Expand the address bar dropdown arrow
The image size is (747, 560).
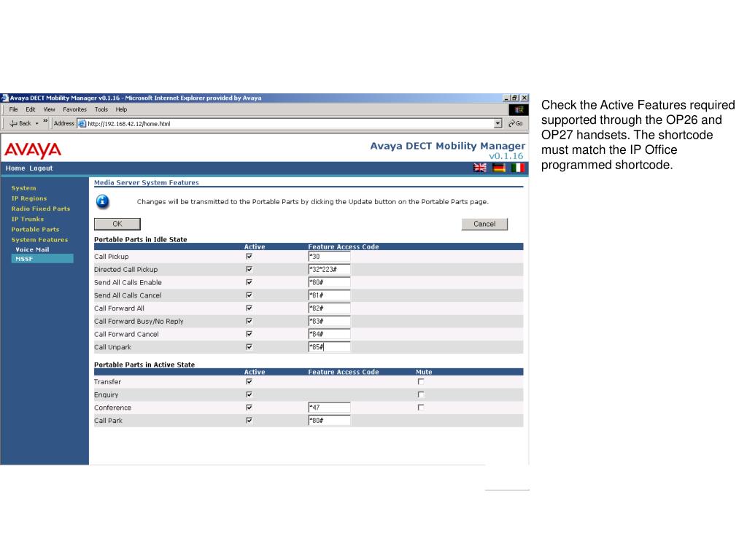click(498, 123)
